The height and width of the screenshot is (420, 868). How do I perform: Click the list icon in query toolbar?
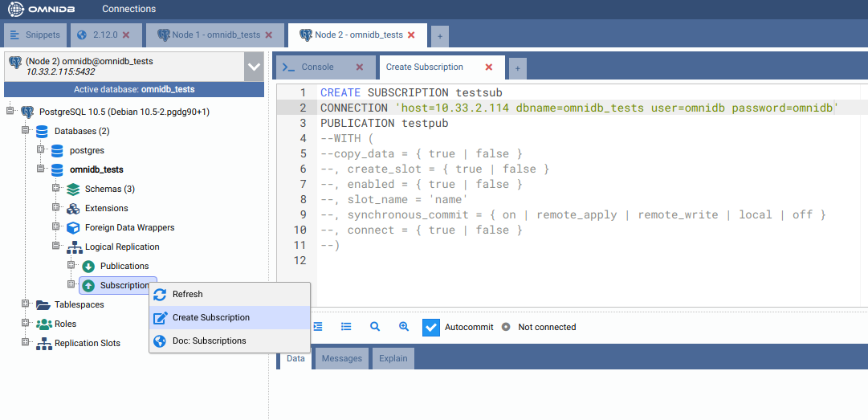[x=346, y=327]
